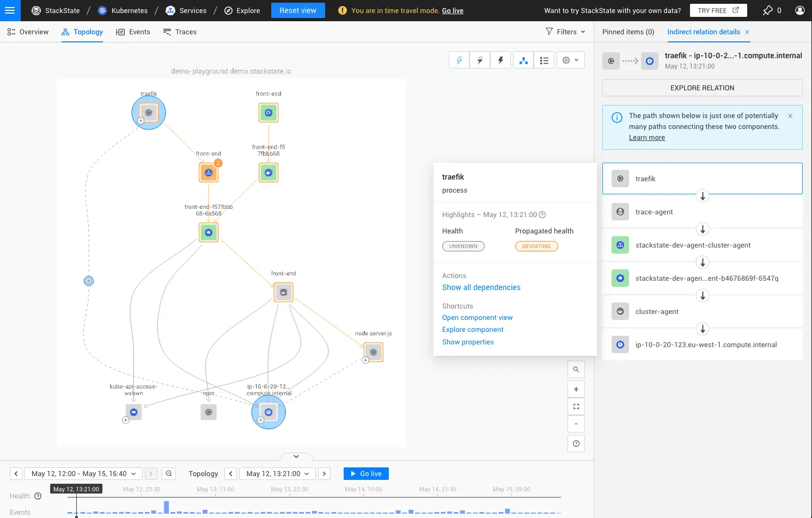Open the view settings gear dropdown

(x=571, y=60)
